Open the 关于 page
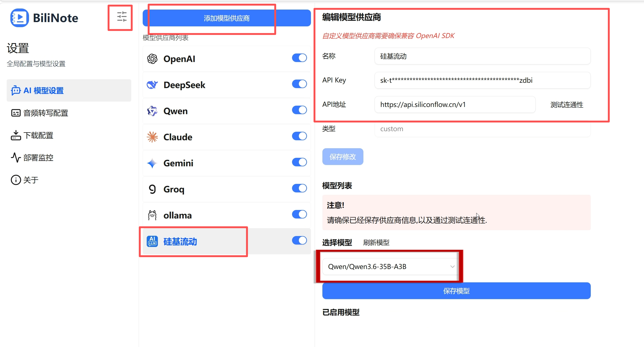644x347 pixels. 69,180
